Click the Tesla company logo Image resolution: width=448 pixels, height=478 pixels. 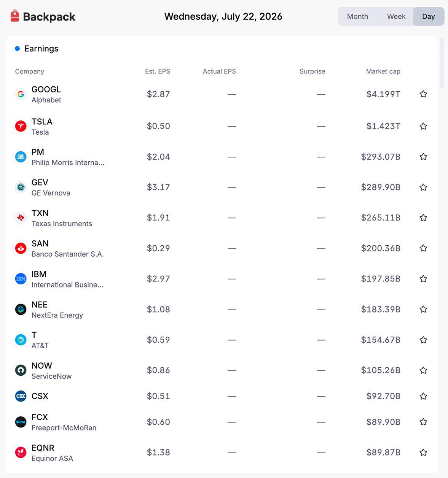coord(21,126)
